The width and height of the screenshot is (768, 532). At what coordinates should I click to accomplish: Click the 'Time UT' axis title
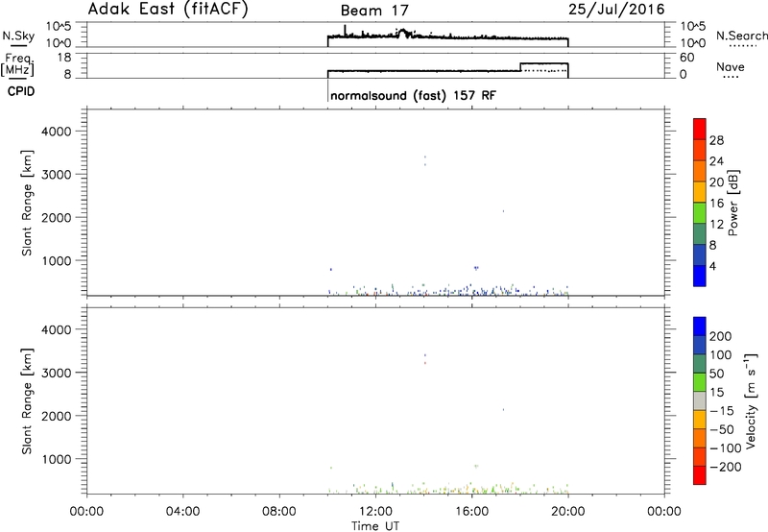(x=375, y=526)
